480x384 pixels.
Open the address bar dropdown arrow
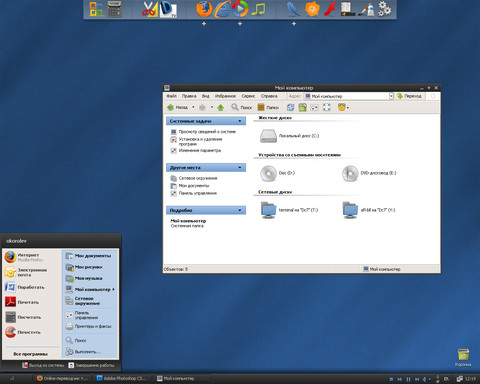tap(391, 96)
